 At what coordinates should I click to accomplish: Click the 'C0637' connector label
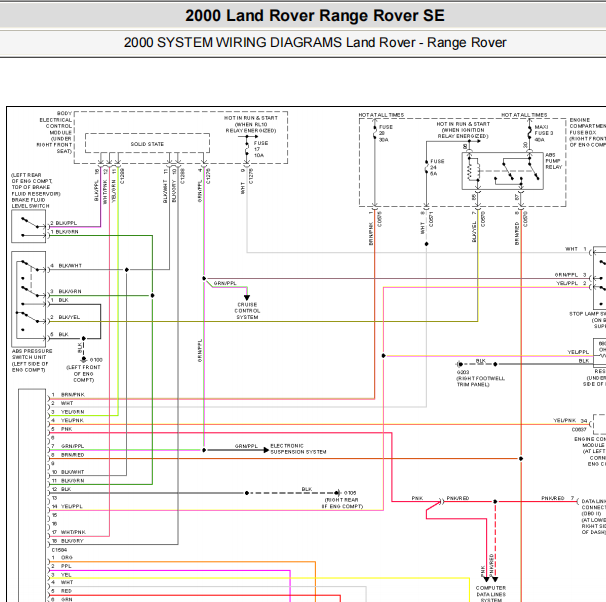[579, 429]
